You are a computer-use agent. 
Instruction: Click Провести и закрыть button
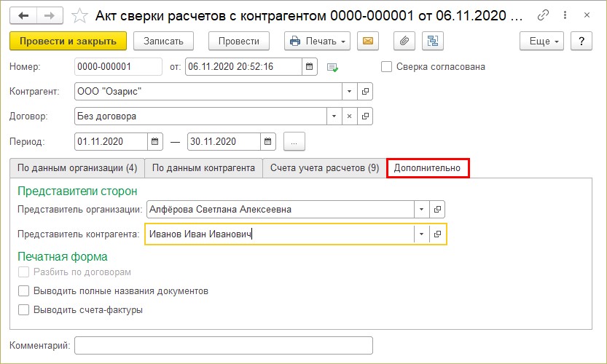(68, 41)
